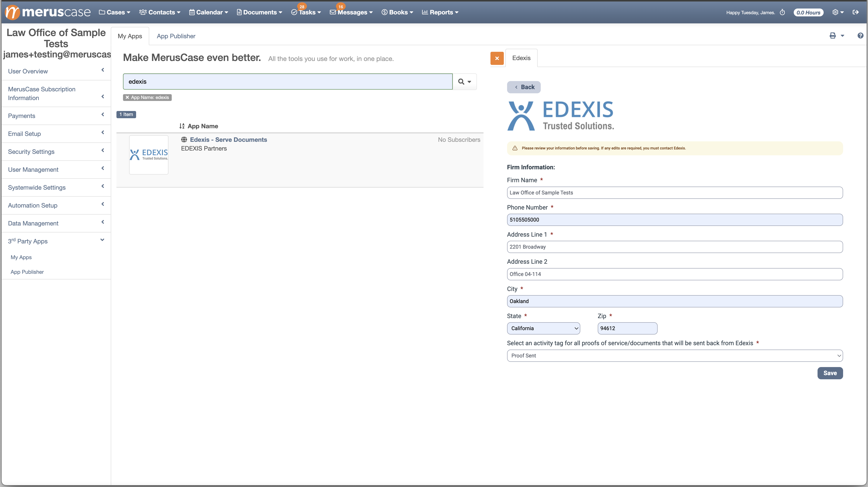868x487 pixels.
Task: Click the MerusCase logo
Action: click(x=48, y=12)
